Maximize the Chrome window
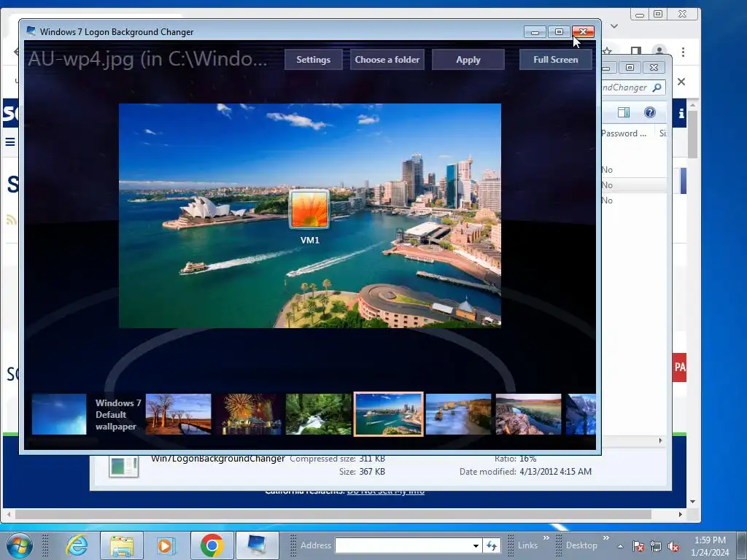747x560 pixels. click(x=658, y=14)
